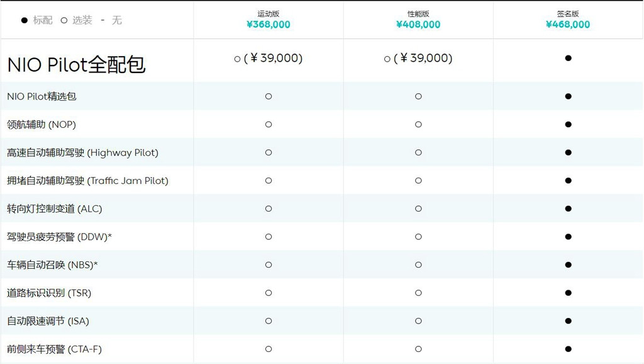
Task: Click the filled dot for NIO Pilot全配包 签名版
Action: click(x=568, y=58)
